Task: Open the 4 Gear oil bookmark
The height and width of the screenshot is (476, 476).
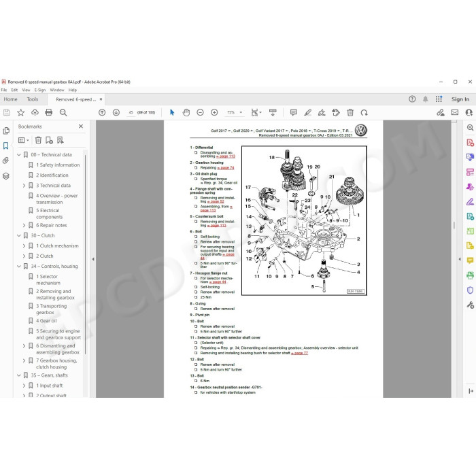Action: pyautogui.click(x=46, y=321)
